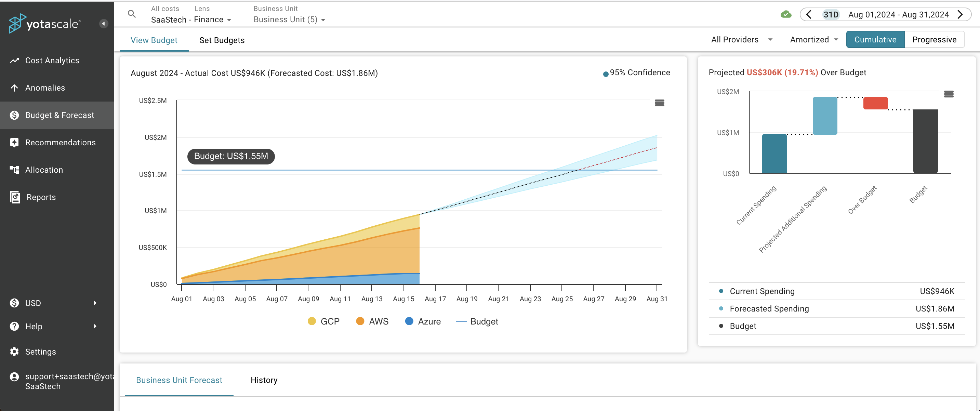
Task: Click the USD currency icon
Action: (14, 303)
